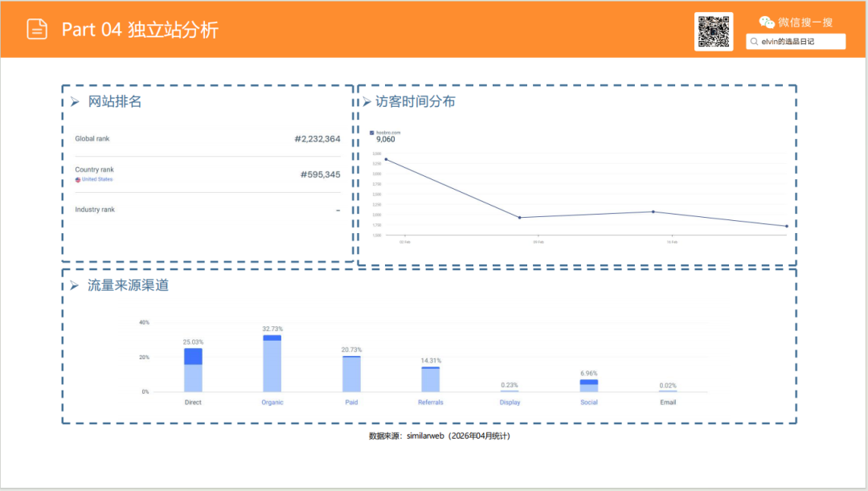
Task: Click the QR code in the top-right corner
Action: 714,32
